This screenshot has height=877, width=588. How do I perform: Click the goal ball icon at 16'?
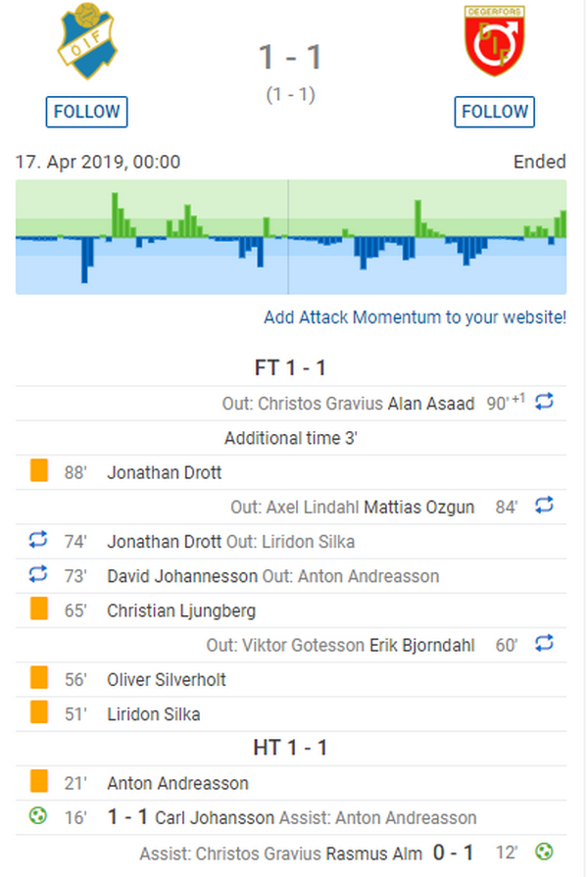point(38,816)
